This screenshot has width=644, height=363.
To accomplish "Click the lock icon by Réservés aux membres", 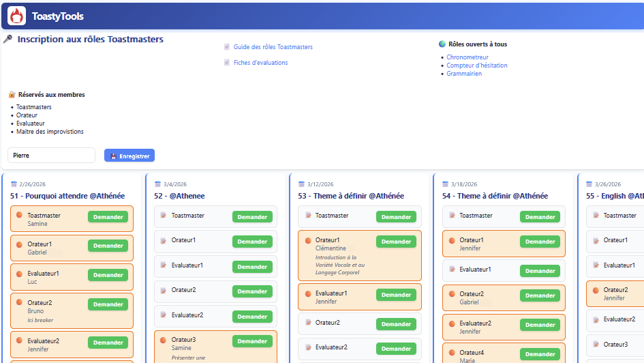I will (12, 95).
